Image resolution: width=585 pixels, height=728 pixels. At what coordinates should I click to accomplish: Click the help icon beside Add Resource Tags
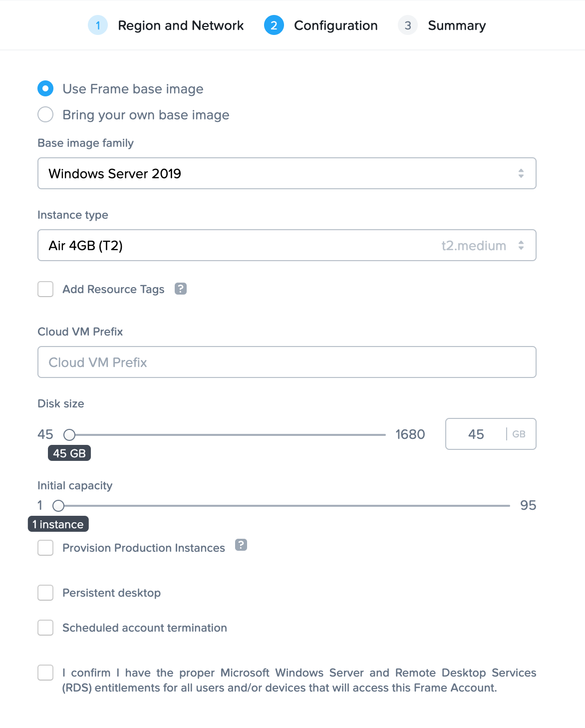point(181,289)
